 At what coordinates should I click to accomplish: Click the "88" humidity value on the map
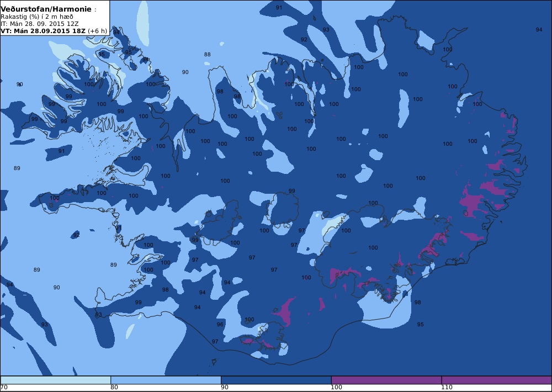(x=208, y=55)
